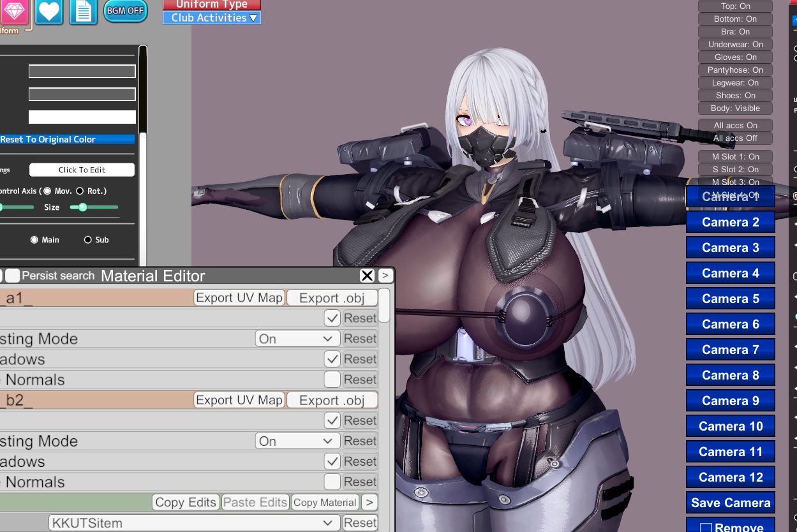This screenshot has height=532, width=797.
Task: Adjust the Size slider
Action: click(x=83, y=207)
